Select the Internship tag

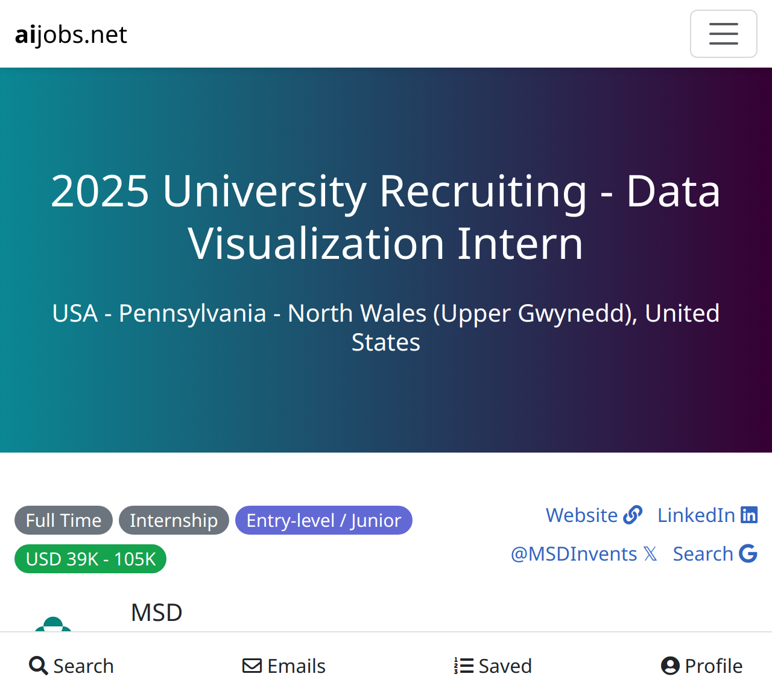(x=174, y=520)
